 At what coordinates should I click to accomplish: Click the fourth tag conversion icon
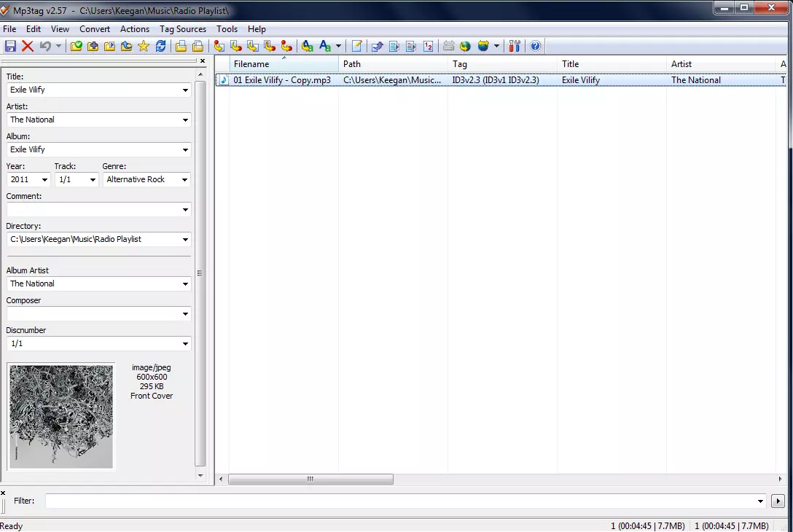click(270, 46)
